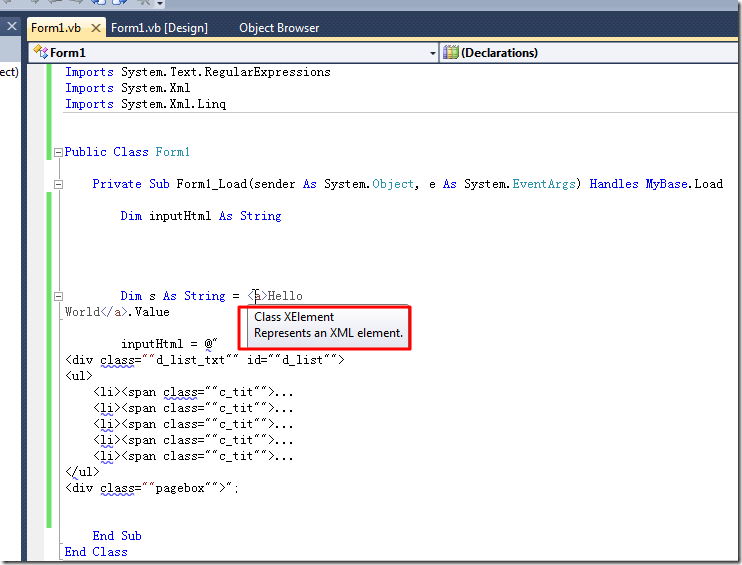Click the EventArgs type in the Sub signature
The image size is (742, 565).
click(544, 184)
